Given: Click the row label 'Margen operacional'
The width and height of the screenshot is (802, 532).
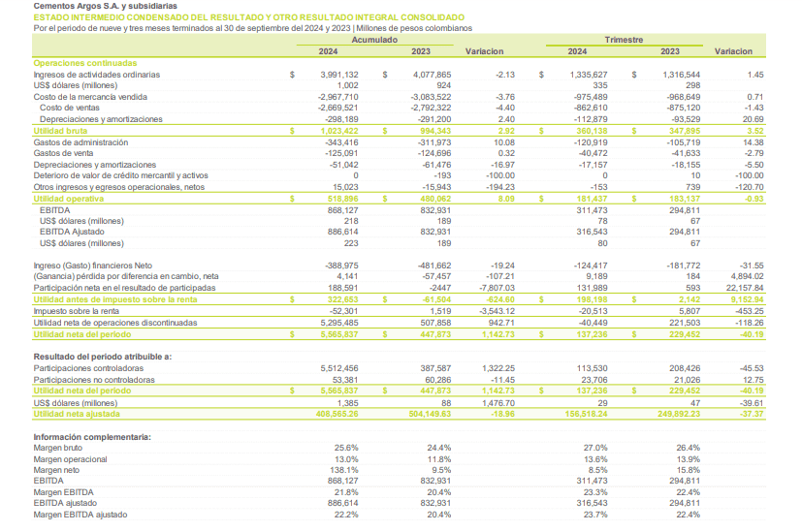Looking at the screenshot, I should pyautogui.click(x=70, y=459).
